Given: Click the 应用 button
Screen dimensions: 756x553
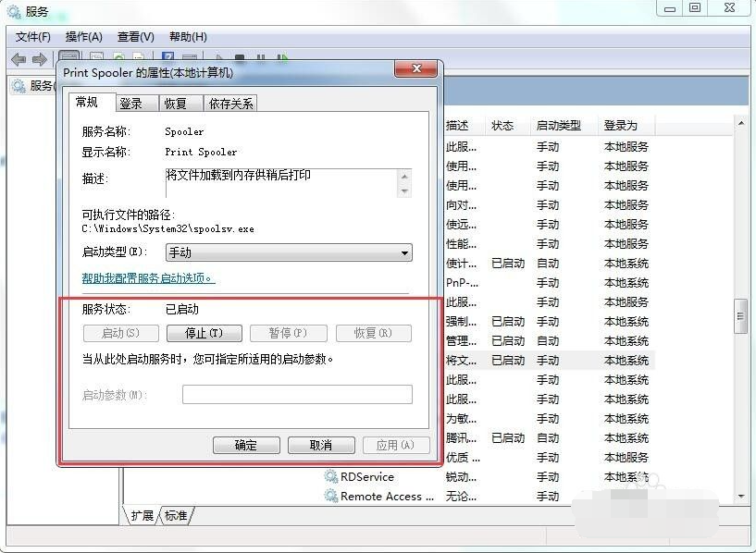Looking at the screenshot, I should coord(396,445).
